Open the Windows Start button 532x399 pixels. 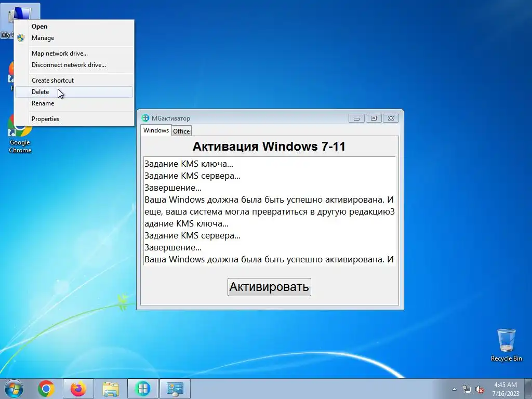coord(14,389)
